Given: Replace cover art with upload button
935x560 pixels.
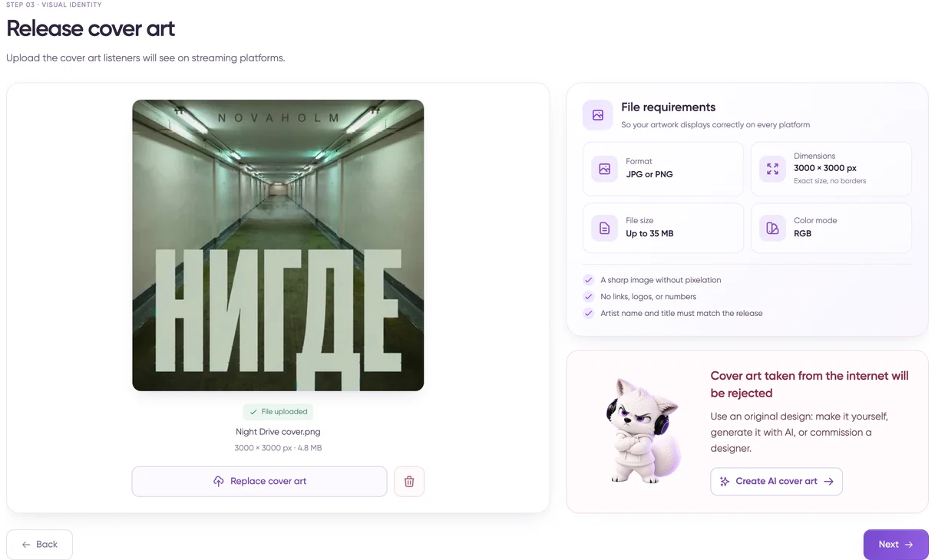Looking at the screenshot, I should (259, 482).
